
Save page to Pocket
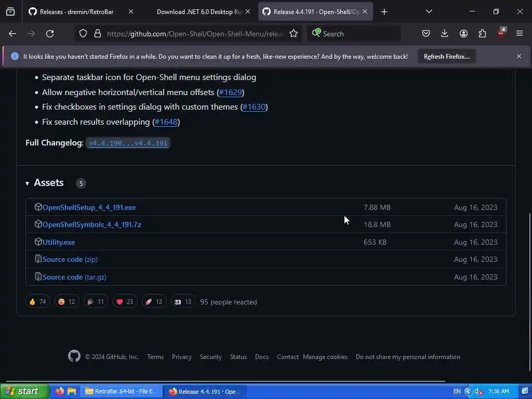[x=426, y=34]
